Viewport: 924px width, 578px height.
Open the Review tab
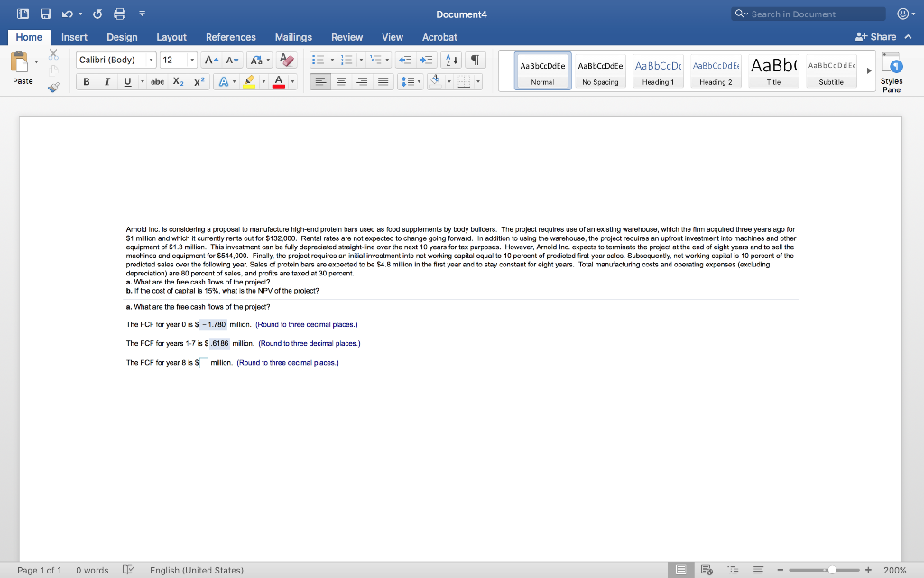click(x=347, y=37)
